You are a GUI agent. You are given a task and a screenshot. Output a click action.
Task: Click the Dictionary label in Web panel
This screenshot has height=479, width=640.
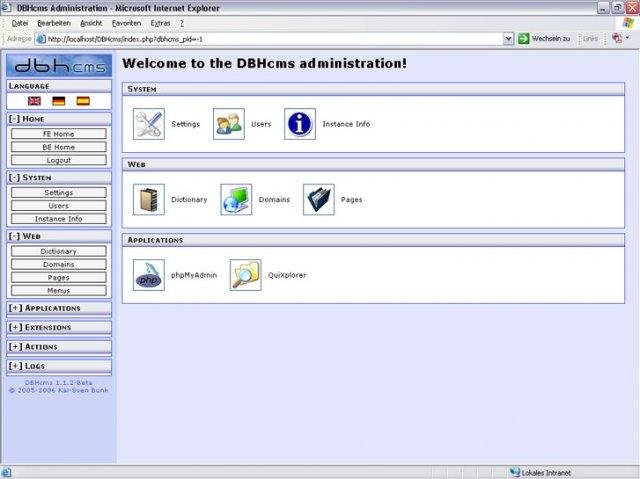pos(189,200)
